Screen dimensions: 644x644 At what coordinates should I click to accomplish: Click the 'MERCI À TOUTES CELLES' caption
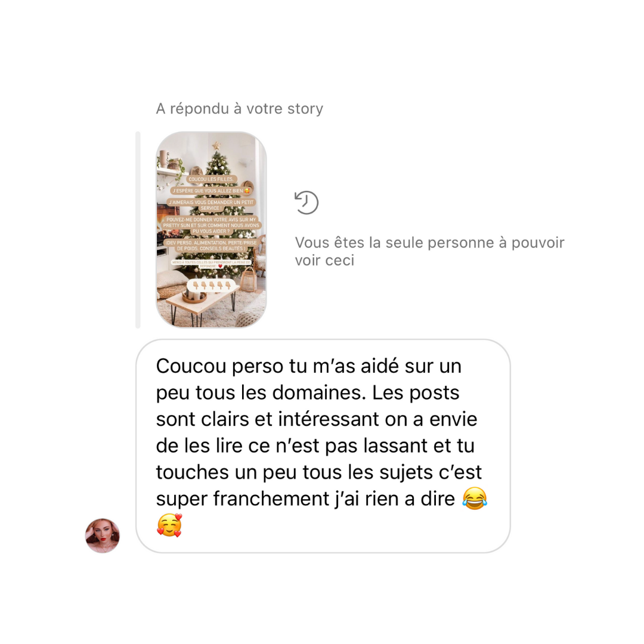tap(211, 264)
